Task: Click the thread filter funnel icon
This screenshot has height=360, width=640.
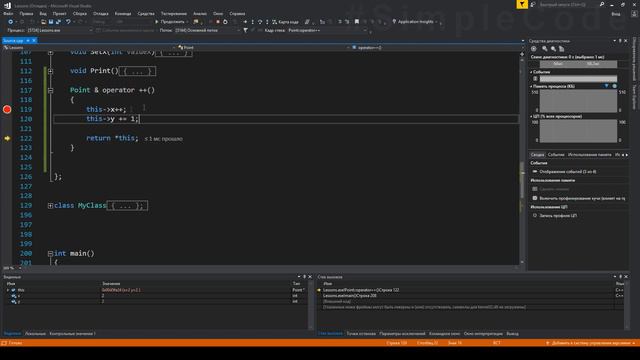Action: coord(245,30)
